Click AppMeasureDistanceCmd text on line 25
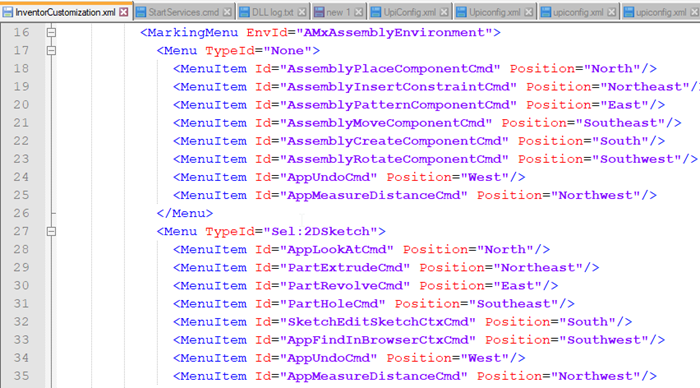 [374, 195]
